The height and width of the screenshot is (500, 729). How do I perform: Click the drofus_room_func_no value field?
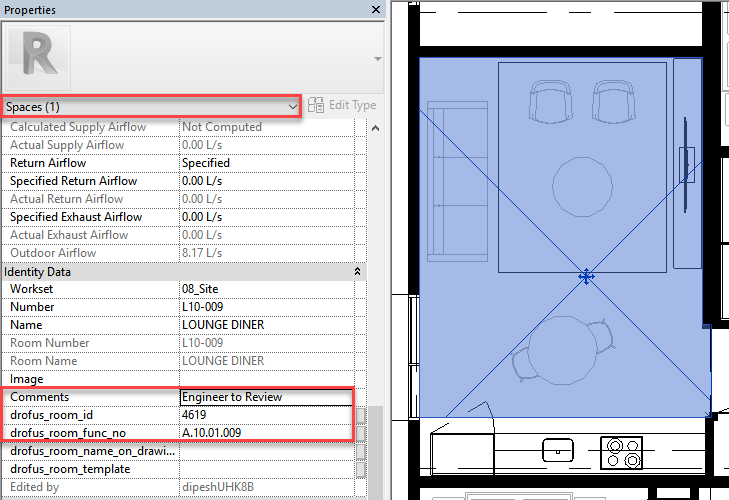[266, 433]
